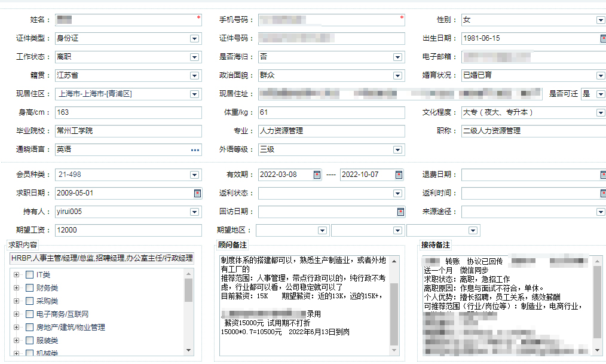Click the 体重/kg input field
The height and width of the screenshot is (364, 606).
(332, 113)
